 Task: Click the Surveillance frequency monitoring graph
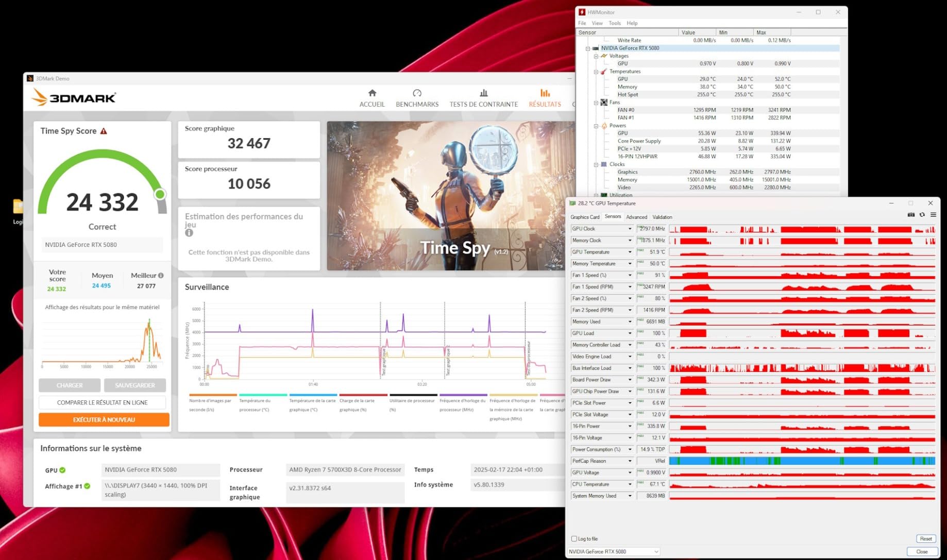(x=376, y=343)
